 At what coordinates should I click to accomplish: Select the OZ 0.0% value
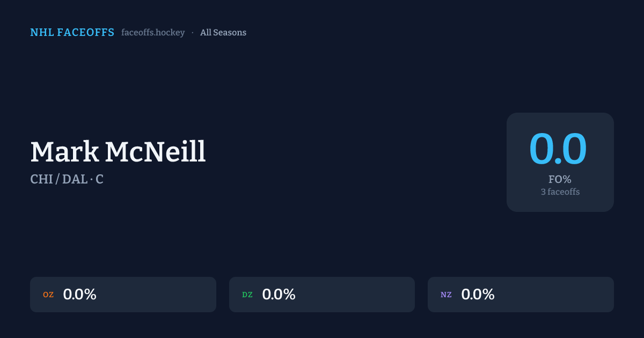(x=79, y=295)
